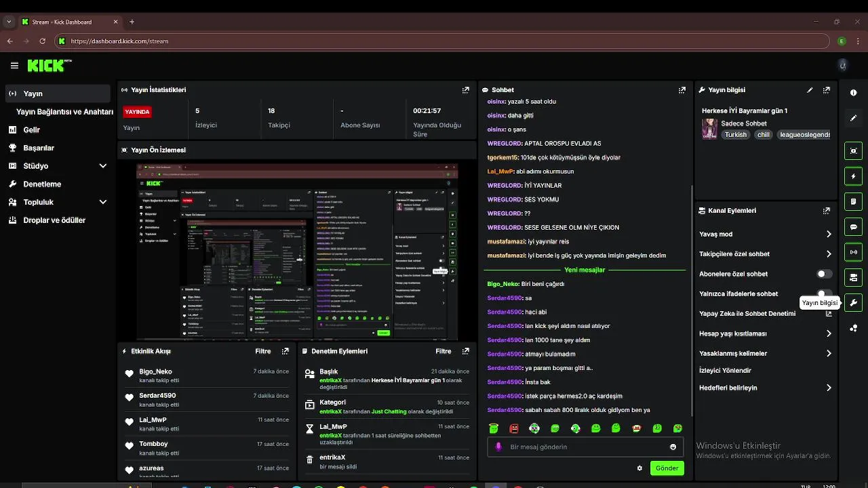The width and height of the screenshot is (868, 488).
Task: Click İzleyici Yönlendir action
Action: tap(725, 371)
